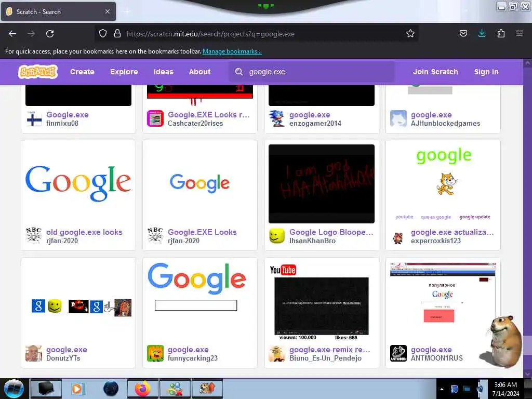Open the Extensions puzzle icon
The width and height of the screenshot is (532, 399).
[x=501, y=33]
